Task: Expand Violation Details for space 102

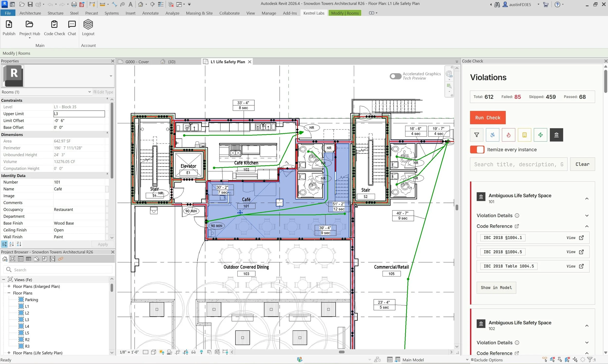Action: pyautogui.click(x=587, y=342)
